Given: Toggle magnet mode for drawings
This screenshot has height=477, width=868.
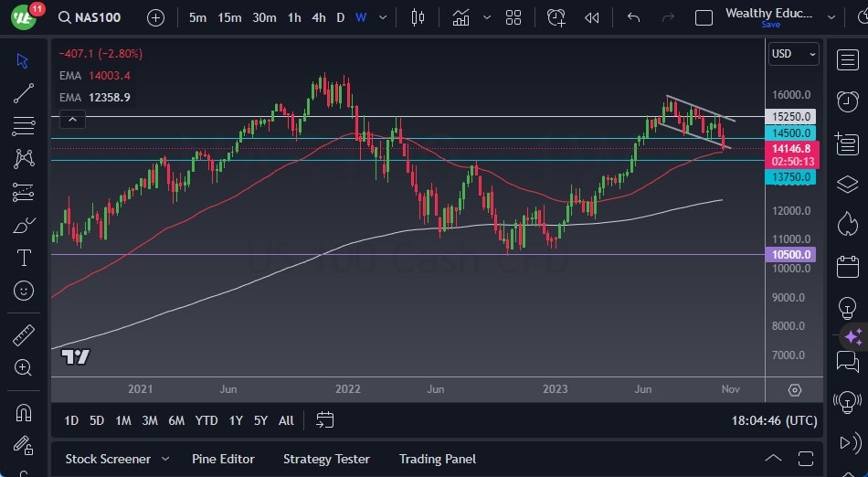Looking at the screenshot, I should pos(24,411).
